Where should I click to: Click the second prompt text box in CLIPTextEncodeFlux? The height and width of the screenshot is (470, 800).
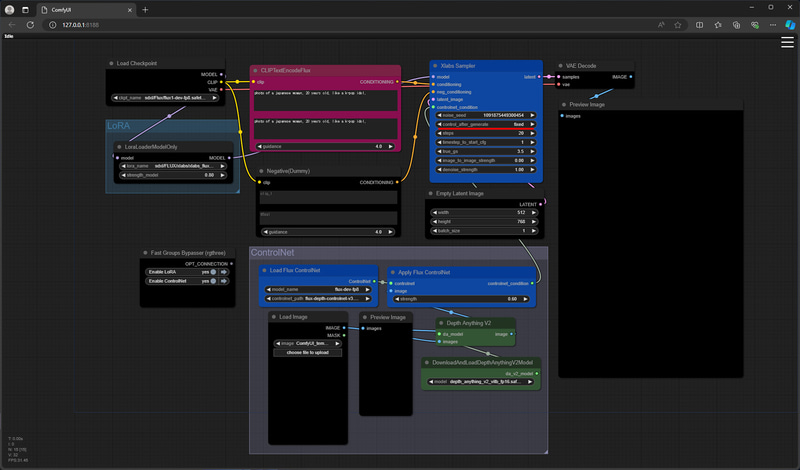pos(326,129)
